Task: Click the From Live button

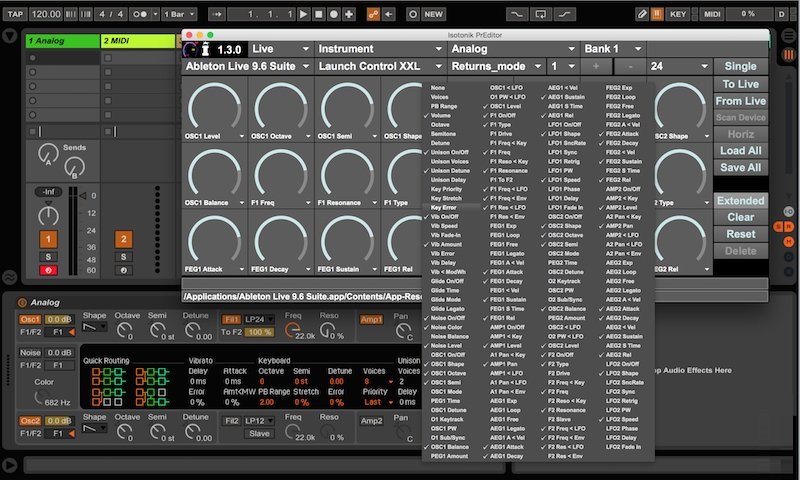Action: pos(740,101)
